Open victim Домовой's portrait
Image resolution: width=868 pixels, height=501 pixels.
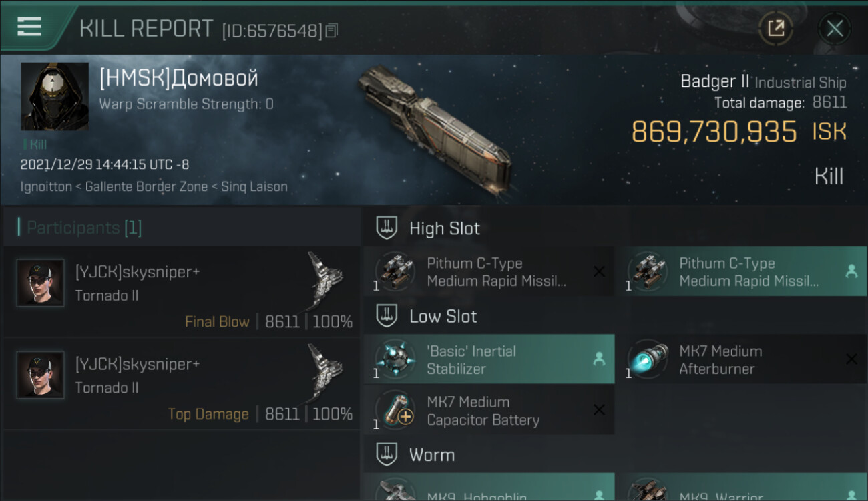pyautogui.click(x=55, y=96)
